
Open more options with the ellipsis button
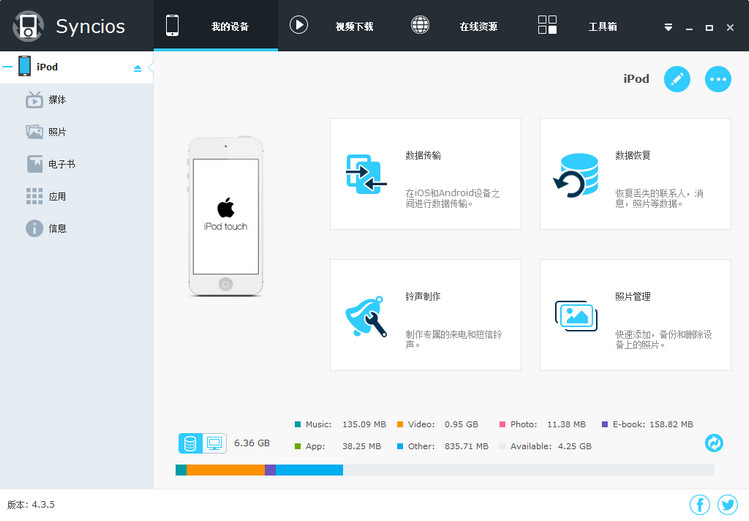[718, 79]
